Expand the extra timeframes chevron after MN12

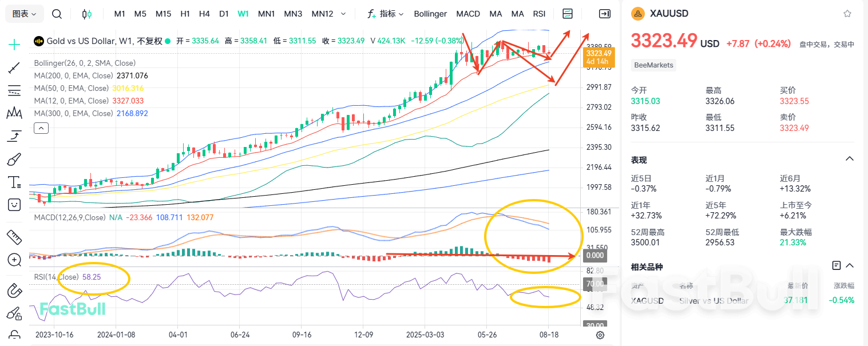click(344, 13)
